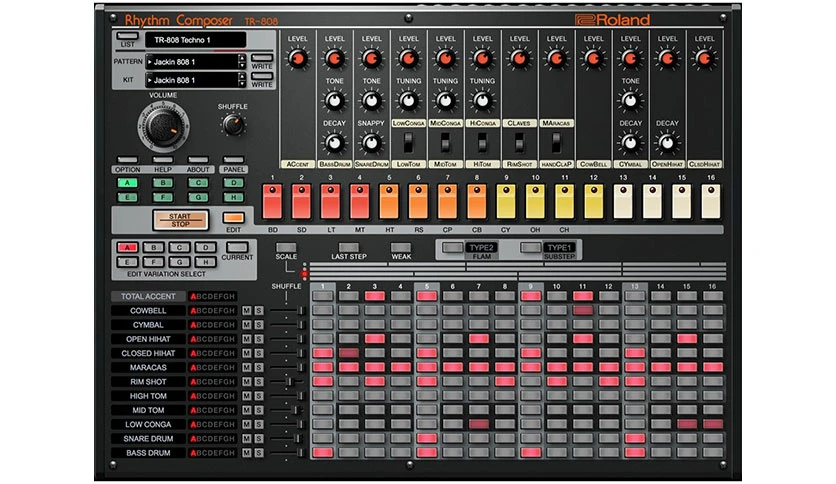Click the WRITE button next to PATTERN
Viewport: 836px width, 484px height.
point(262,58)
